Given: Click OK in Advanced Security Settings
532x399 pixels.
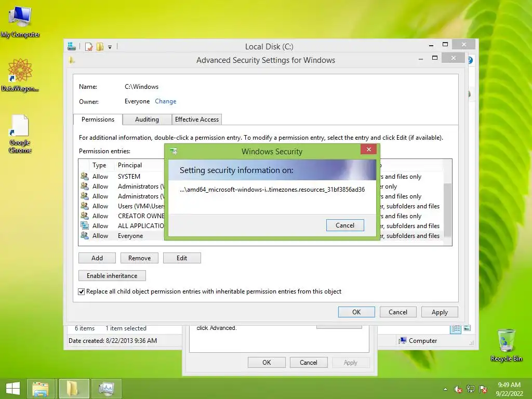Looking at the screenshot, I should click(x=356, y=312).
